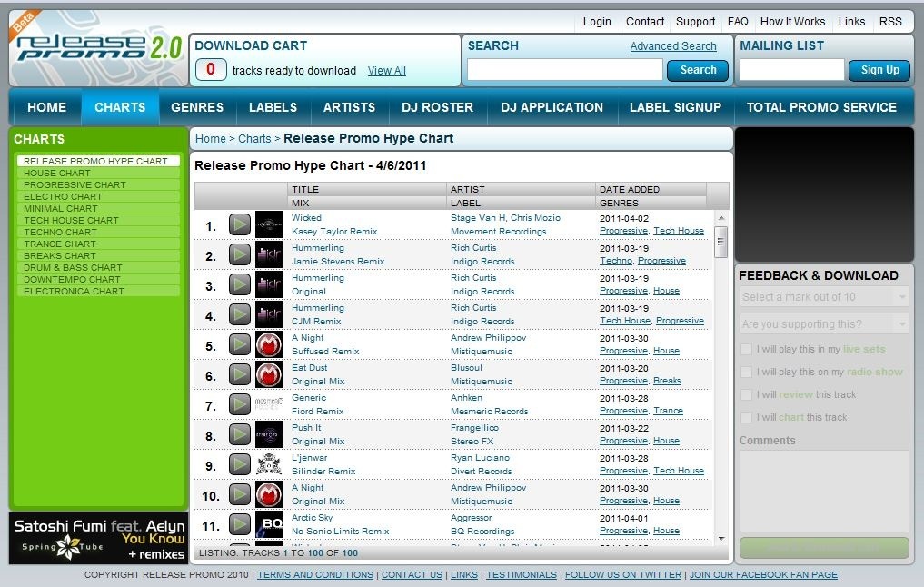
Task: Open Advanced Search link
Action: [x=673, y=46]
